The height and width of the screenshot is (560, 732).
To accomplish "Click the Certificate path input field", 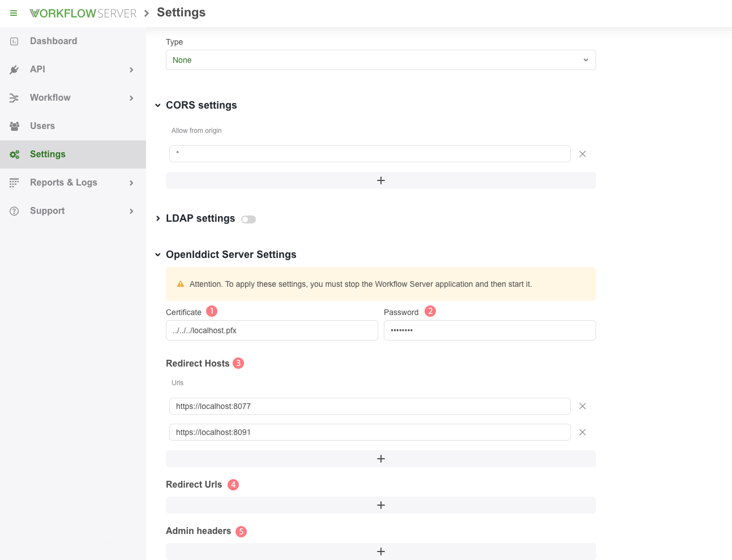I will (x=272, y=330).
